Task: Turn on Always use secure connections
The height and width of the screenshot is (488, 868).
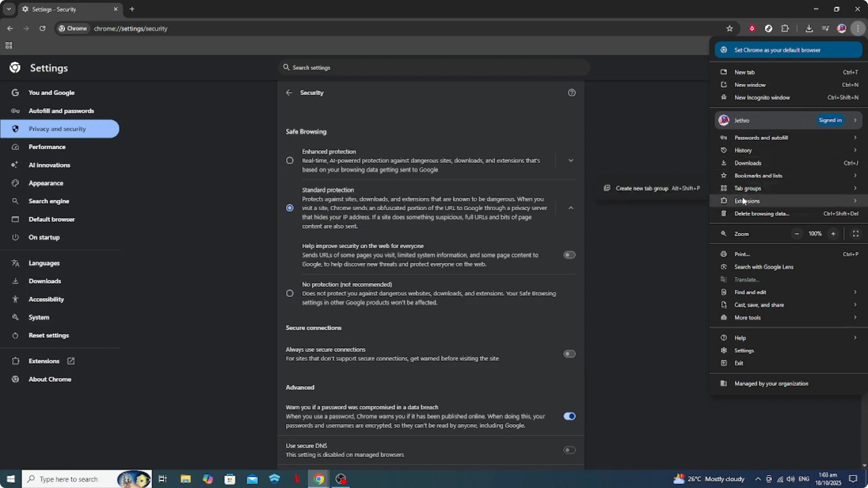Action: (x=569, y=354)
